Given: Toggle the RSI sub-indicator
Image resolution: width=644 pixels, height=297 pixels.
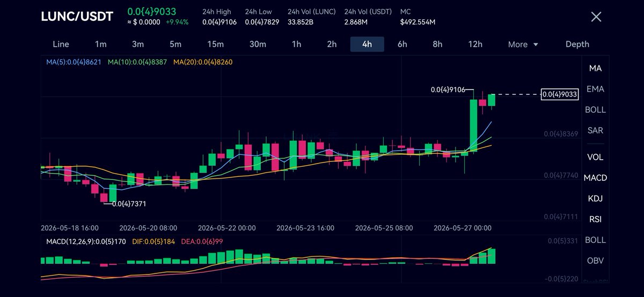Looking at the screenshot, I should (595, 219).
